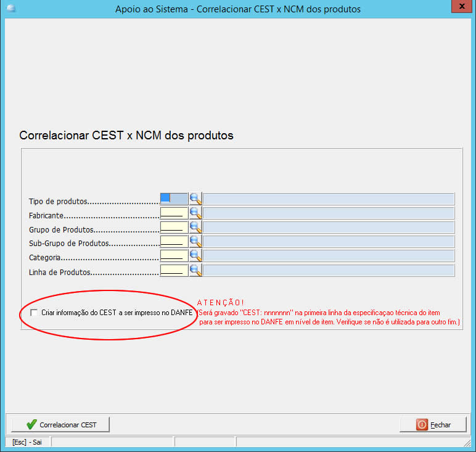Enable Criar informação do CEST checkbox
This screenshot has height=452, width=476.
coord(33,313)
